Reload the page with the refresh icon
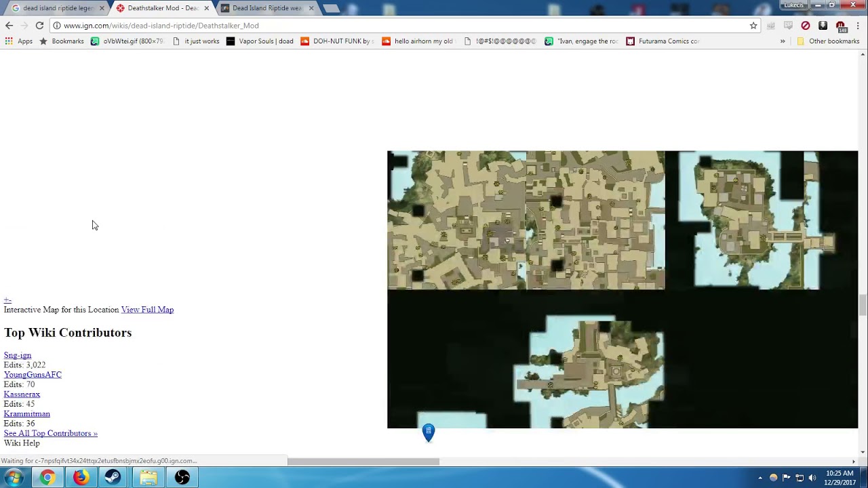 tap(39, 25)
